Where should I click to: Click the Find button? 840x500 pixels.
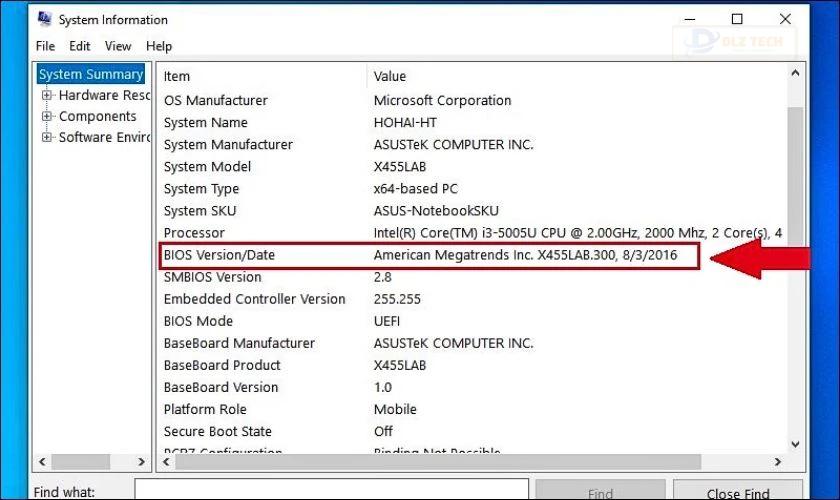point(600,491)
